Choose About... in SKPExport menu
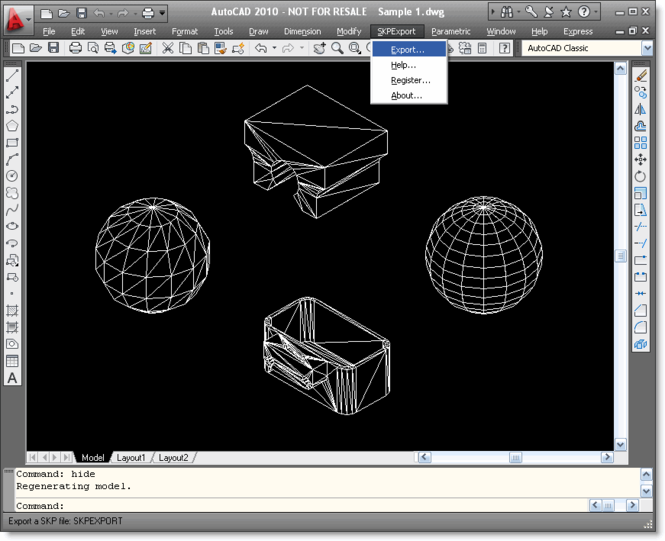Viewport: 665px width, 541px height. (409, 95)
